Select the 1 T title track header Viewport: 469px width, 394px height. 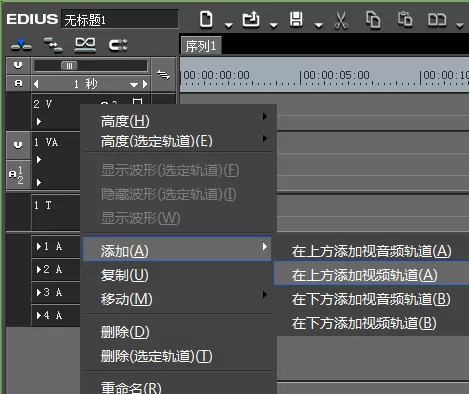pos(56,212)
